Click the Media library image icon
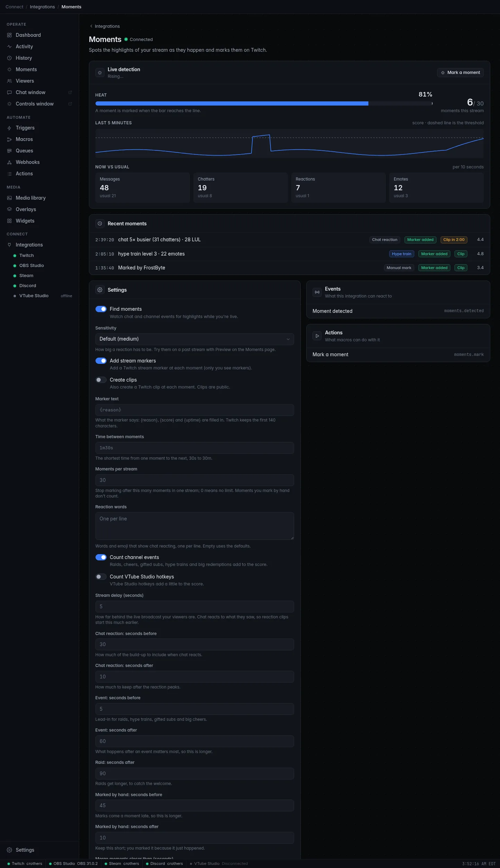500x868 pixels. tap(9, 198)
